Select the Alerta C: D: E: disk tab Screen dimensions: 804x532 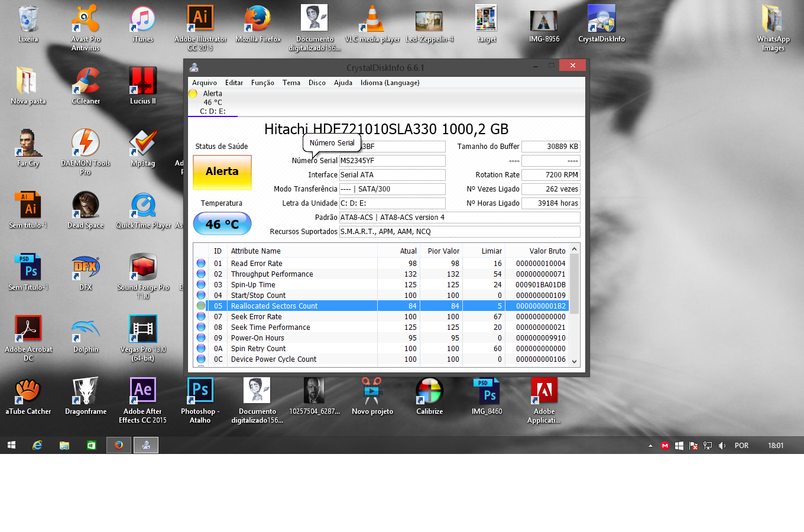213,102
